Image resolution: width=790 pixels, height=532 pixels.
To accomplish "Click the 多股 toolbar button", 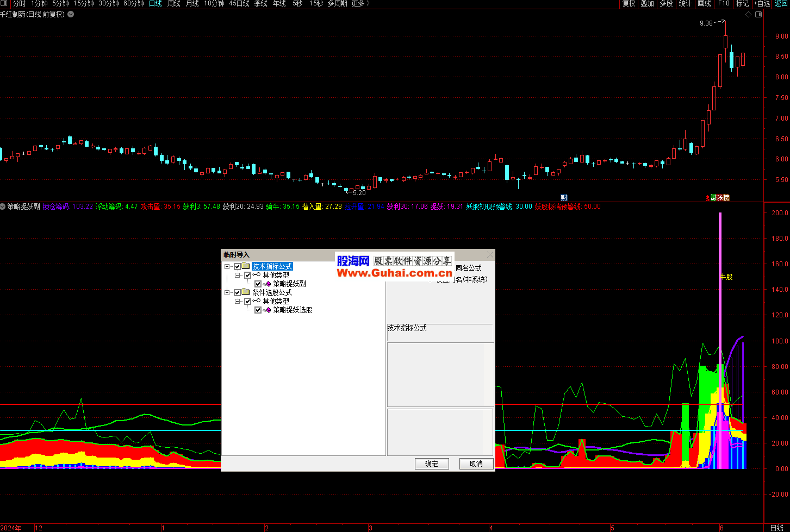I will tap(666, 3).
